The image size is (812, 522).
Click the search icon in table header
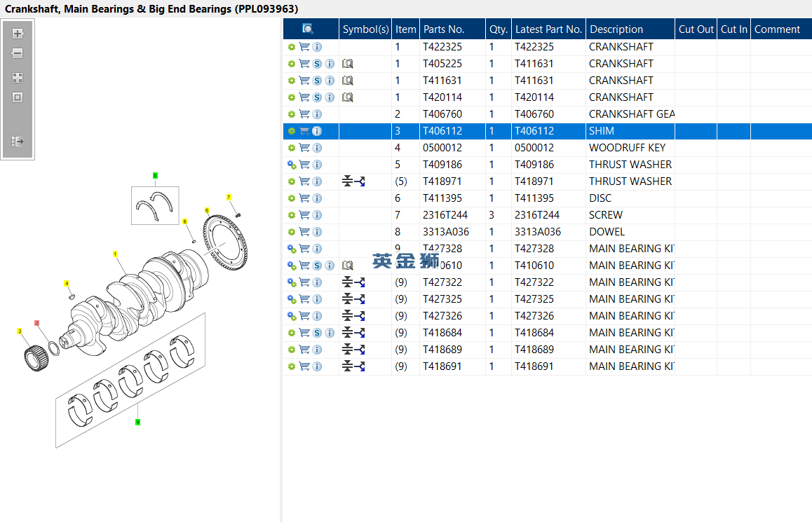[x=308, y=29]
